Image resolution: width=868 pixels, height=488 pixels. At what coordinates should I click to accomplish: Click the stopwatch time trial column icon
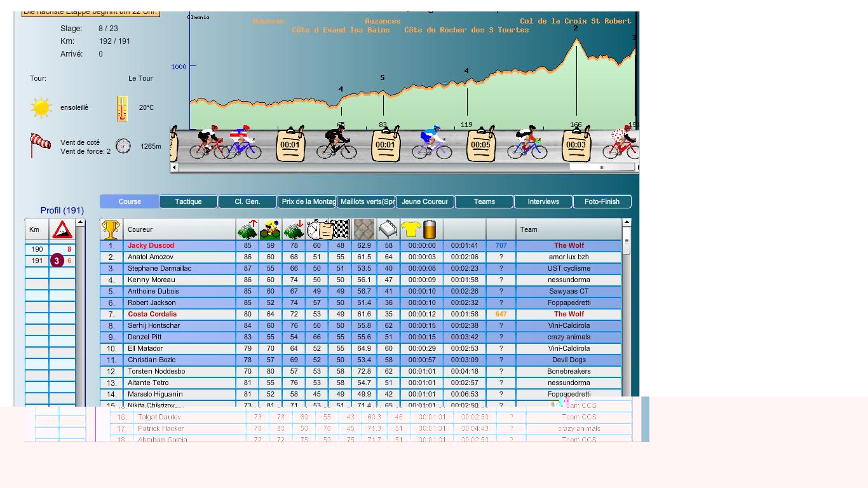(x=316, y=229)
